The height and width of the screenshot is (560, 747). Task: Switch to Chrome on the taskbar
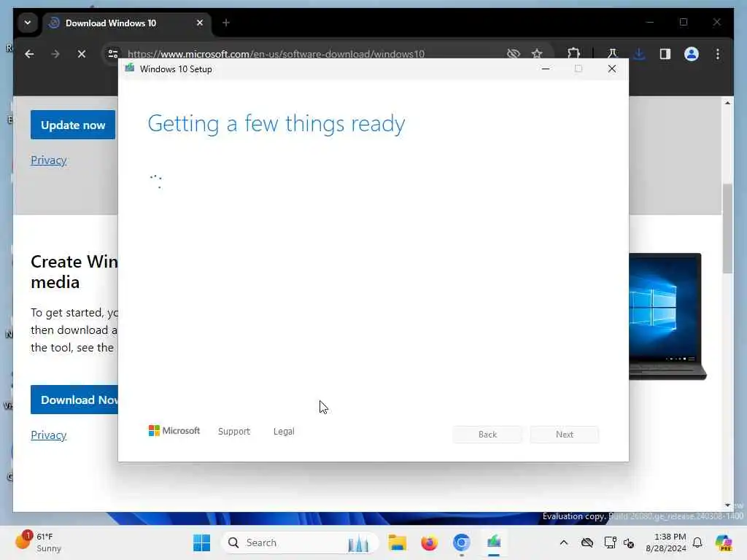(x=461, y=542)
